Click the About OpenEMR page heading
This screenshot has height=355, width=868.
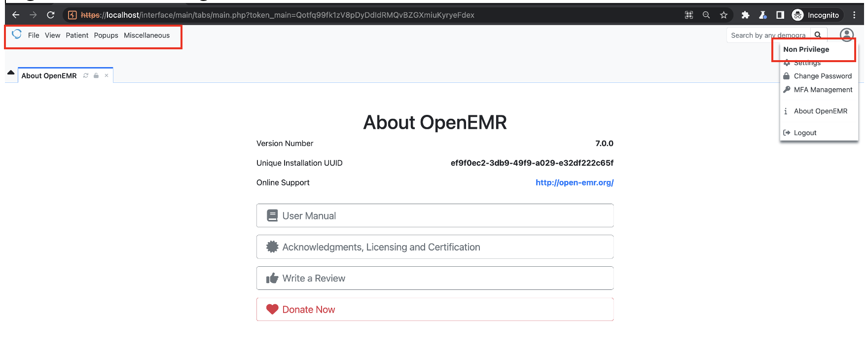point(435,122)
